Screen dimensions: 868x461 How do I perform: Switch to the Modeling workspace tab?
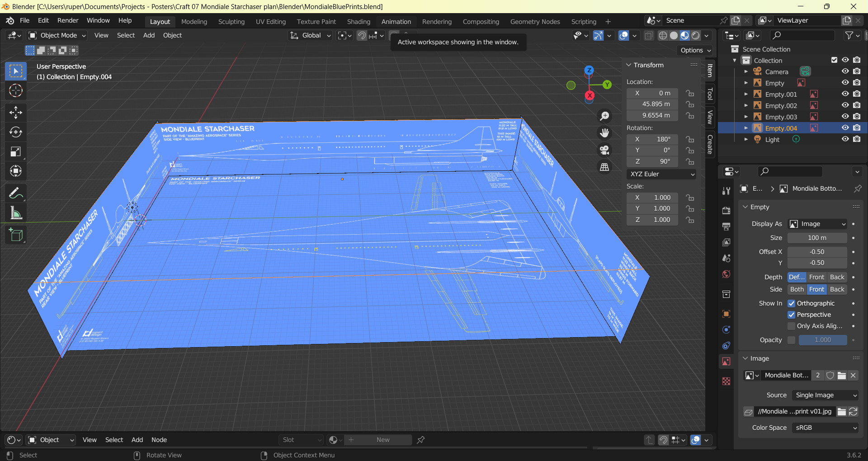(194, 22)
